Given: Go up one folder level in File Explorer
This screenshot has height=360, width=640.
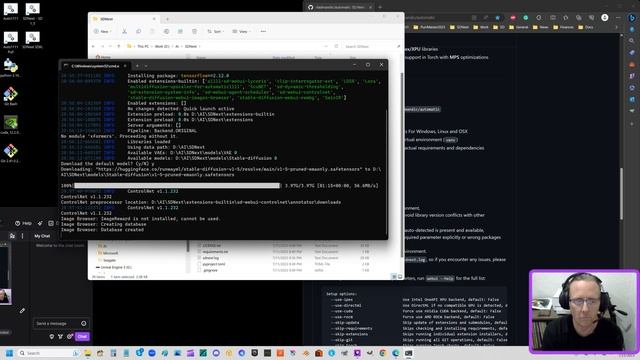Looking at the screenshot, I should (119, 47).
